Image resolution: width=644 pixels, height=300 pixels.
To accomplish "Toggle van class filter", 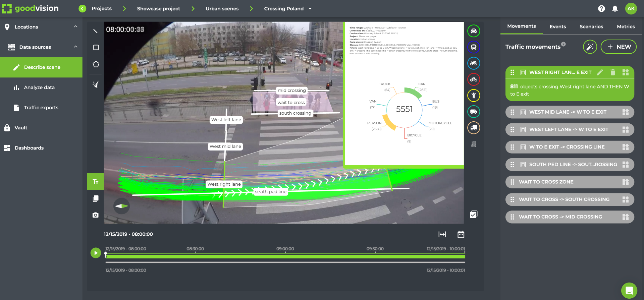I will coord(474,112).
